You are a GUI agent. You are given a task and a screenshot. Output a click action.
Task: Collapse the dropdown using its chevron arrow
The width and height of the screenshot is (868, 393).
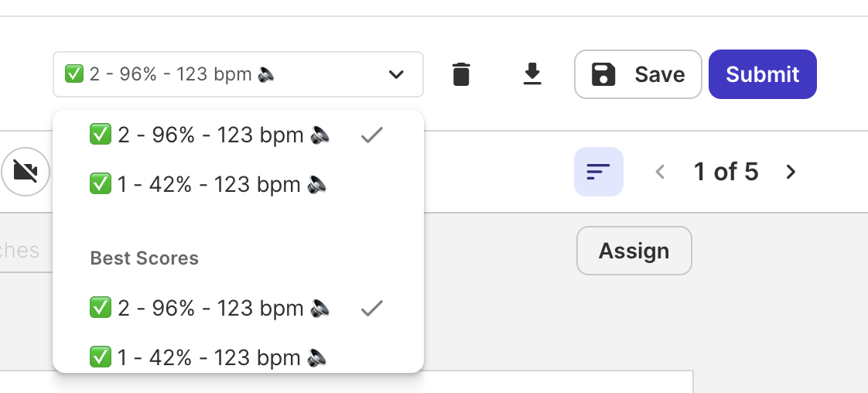(396, 74)
